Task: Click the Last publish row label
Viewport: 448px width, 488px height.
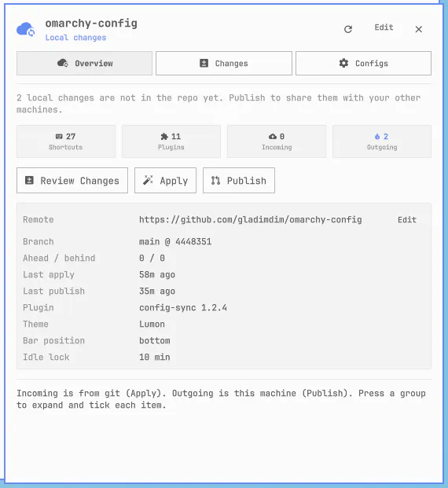Action: click(x=54, y=292)
